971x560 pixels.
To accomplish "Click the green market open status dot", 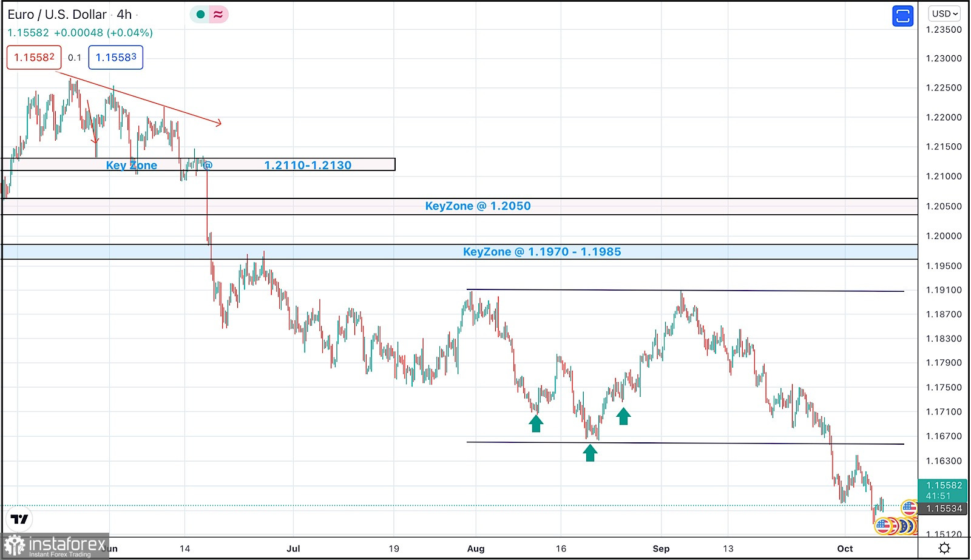I will point(200,15).
